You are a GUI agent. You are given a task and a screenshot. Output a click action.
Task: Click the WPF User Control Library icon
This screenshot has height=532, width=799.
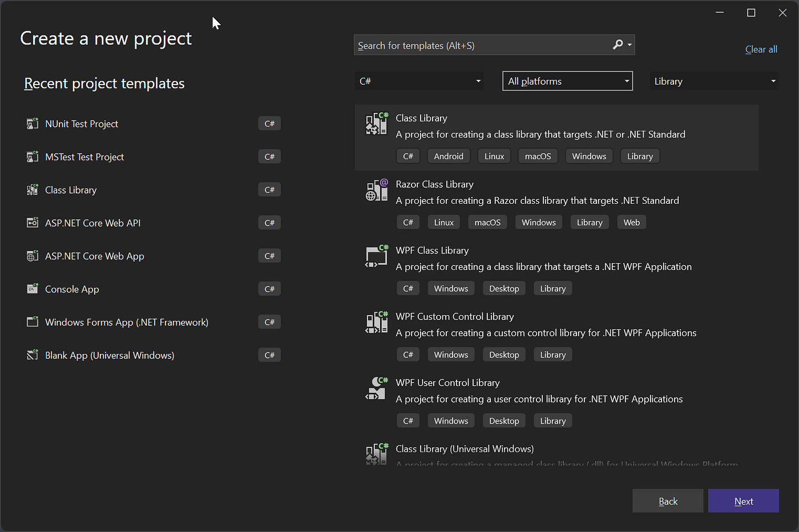[x=377, y=388]
